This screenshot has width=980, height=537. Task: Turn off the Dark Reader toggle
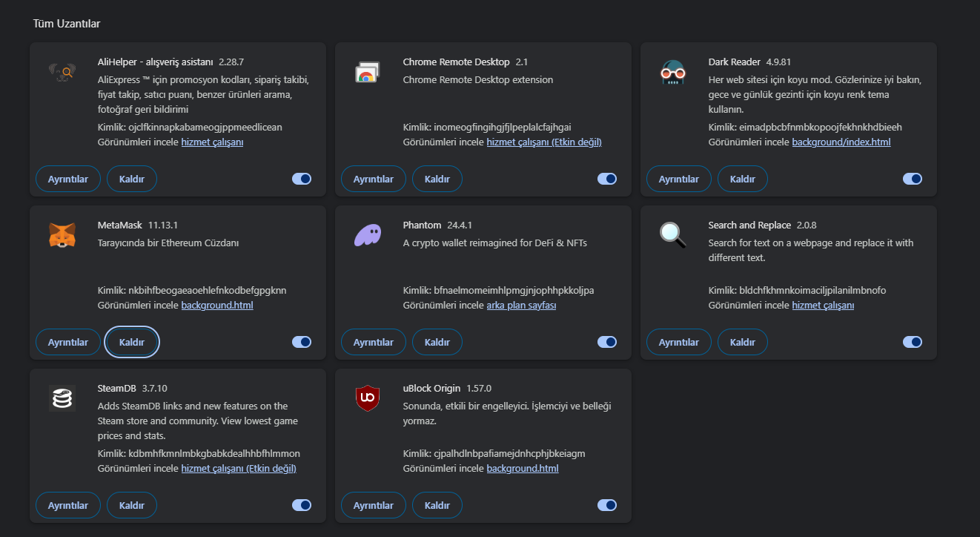click(913, 179)
